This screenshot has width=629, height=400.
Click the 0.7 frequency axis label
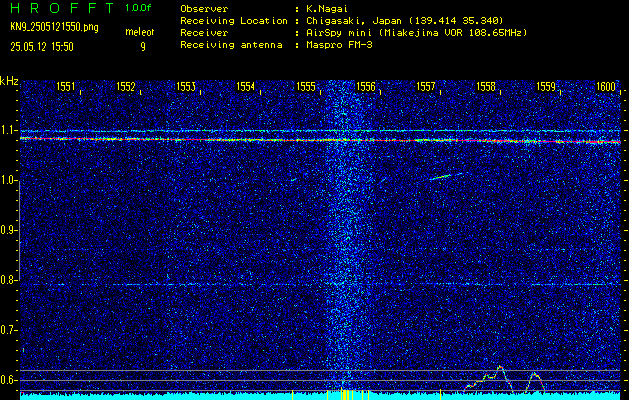8,330
